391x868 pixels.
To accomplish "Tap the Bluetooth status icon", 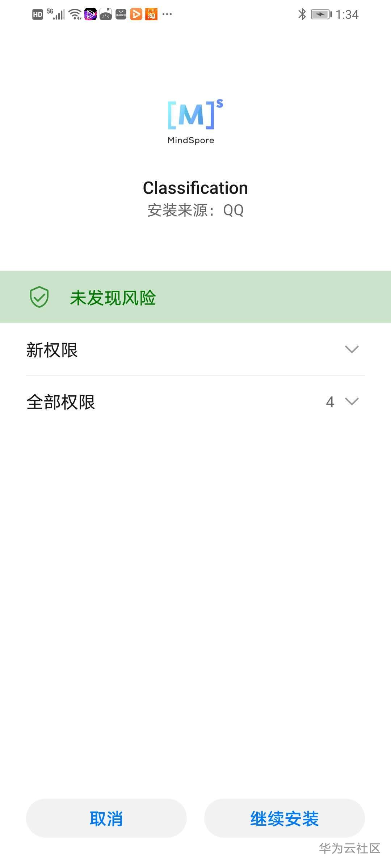I will (x=302, y=14).
